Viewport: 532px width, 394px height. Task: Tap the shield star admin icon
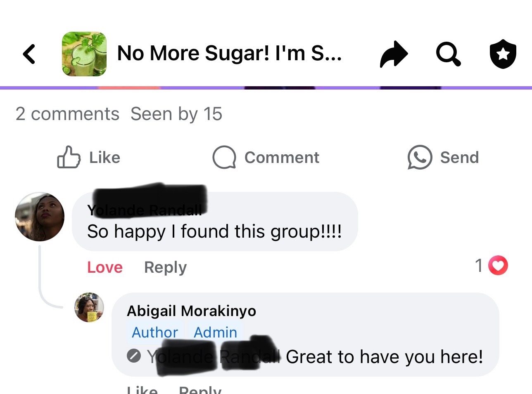503,54
